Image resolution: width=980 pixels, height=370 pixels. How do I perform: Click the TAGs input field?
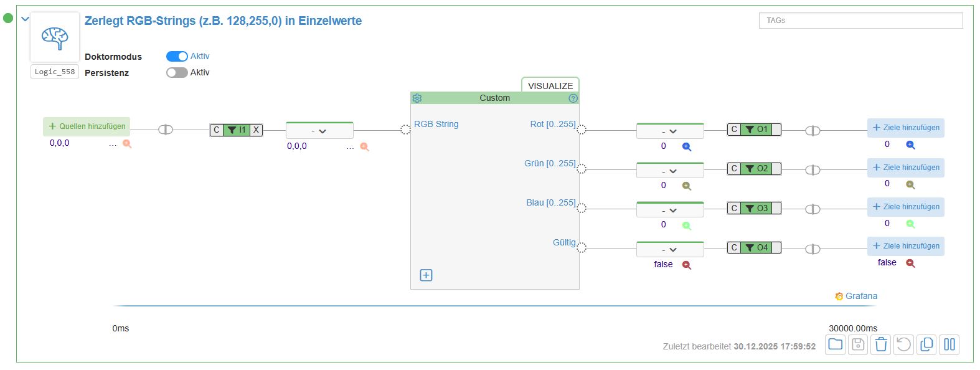tap(860, 21)
